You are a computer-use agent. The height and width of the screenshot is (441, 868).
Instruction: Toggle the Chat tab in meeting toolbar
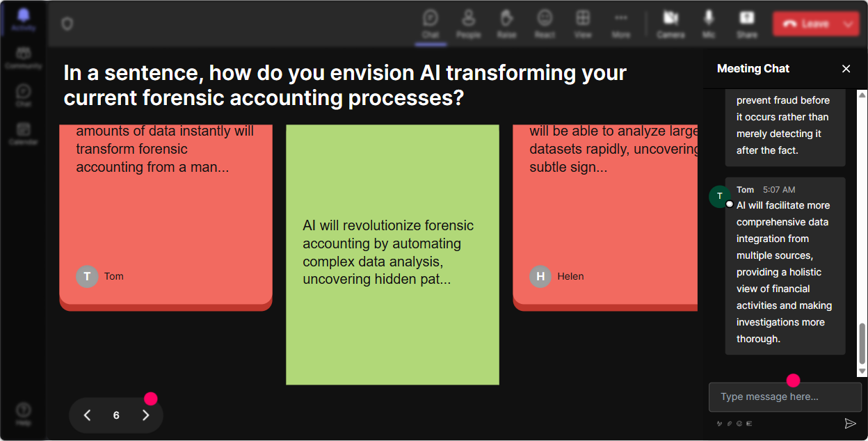tap(431, 24)
